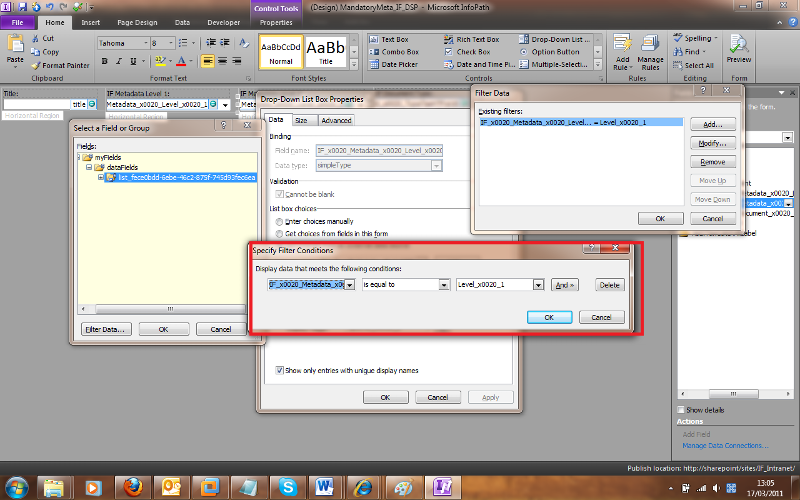Toggle 'Cannot be blank' checkbox

coord(279,194)
